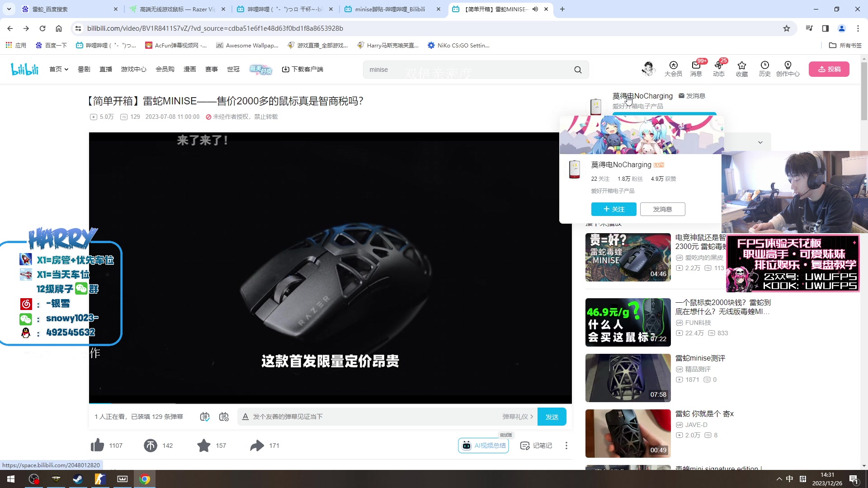This screenshot has width=868, height=488.
Task: Click the search magnifier icon
Action: click(x=578, y=70)
